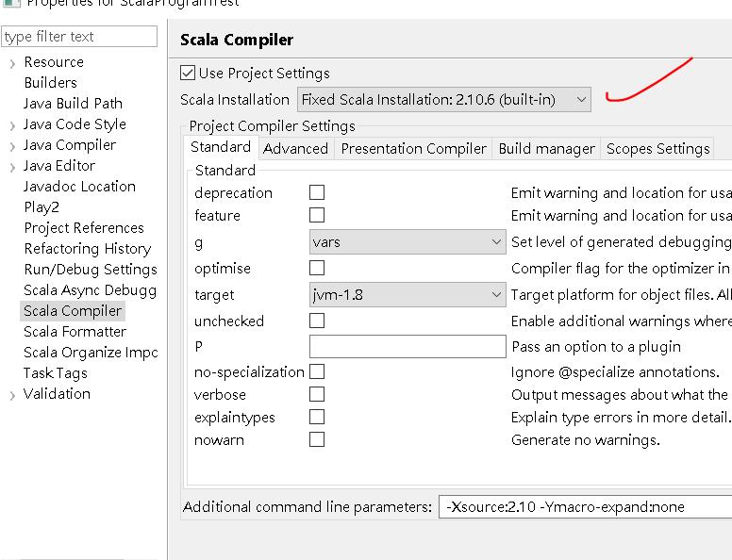Click the 'Ignore @specialize annotations.' text
The image size is (732, 560).
615,372
